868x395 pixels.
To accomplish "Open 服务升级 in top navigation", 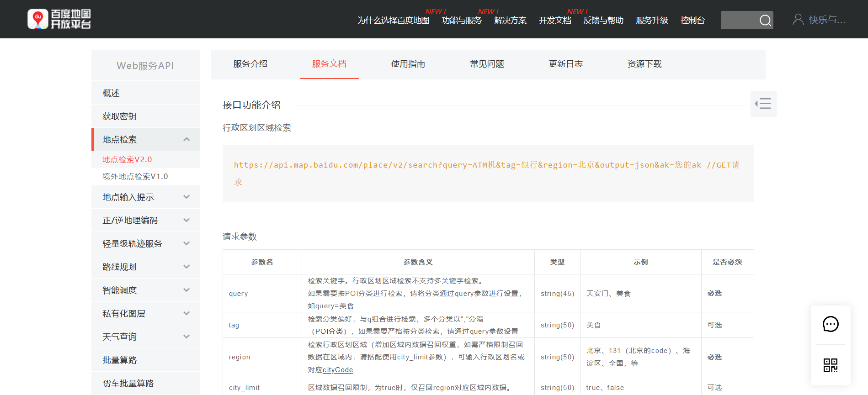I will coord(652,21).
